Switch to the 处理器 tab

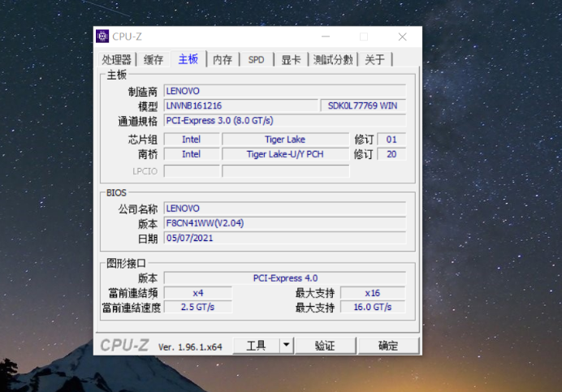(x=116, y=59)
